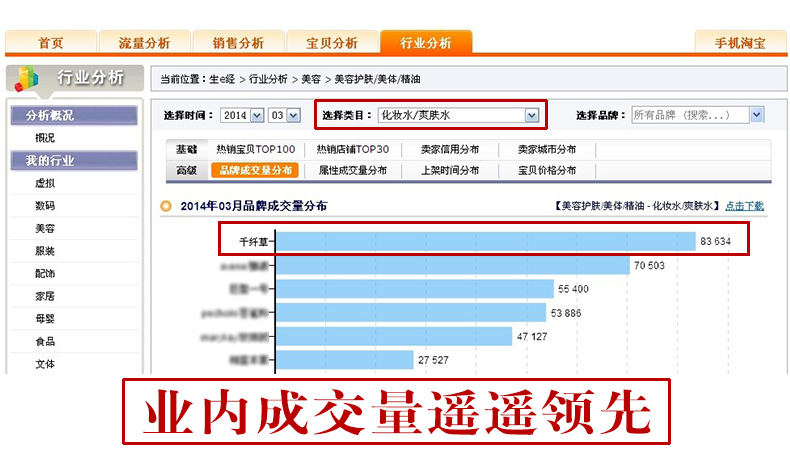The image size is (790, 451).
Task: Click the 点击下载 download link
Action: point(745,206)
